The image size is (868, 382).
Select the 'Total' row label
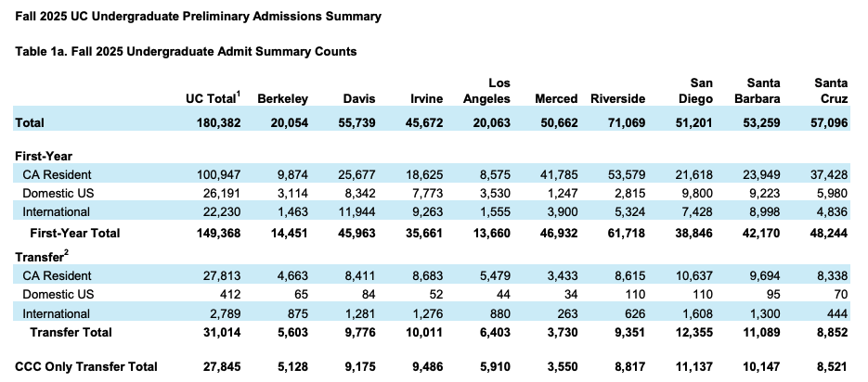30,122
